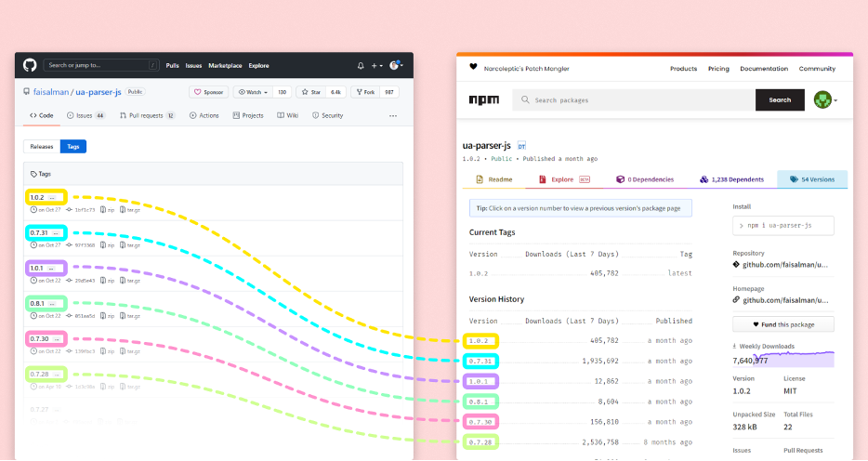Open Pulls in GitHub top bar
The width and height of the screenshot is (868, 461).
click(172, 65)
